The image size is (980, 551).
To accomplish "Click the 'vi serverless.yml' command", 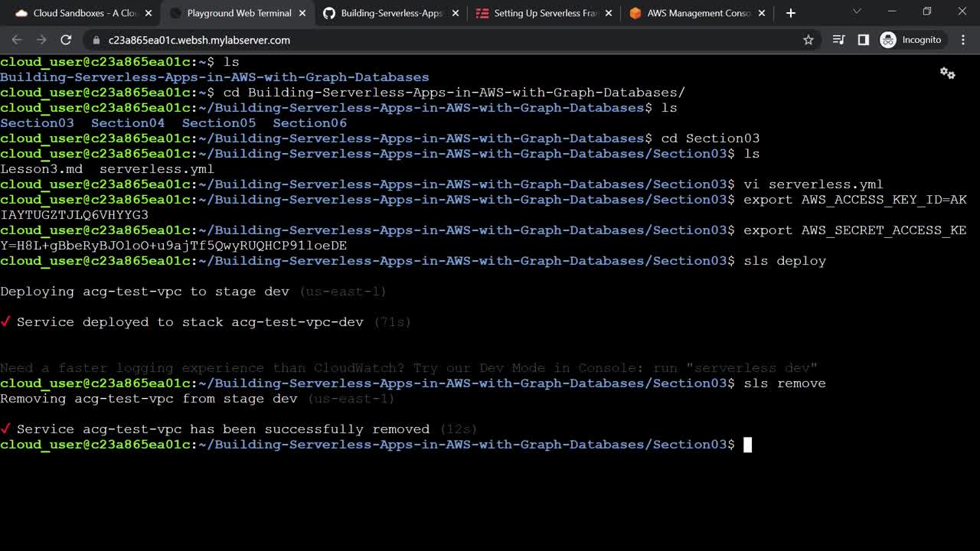I will (x=814, y=184).
